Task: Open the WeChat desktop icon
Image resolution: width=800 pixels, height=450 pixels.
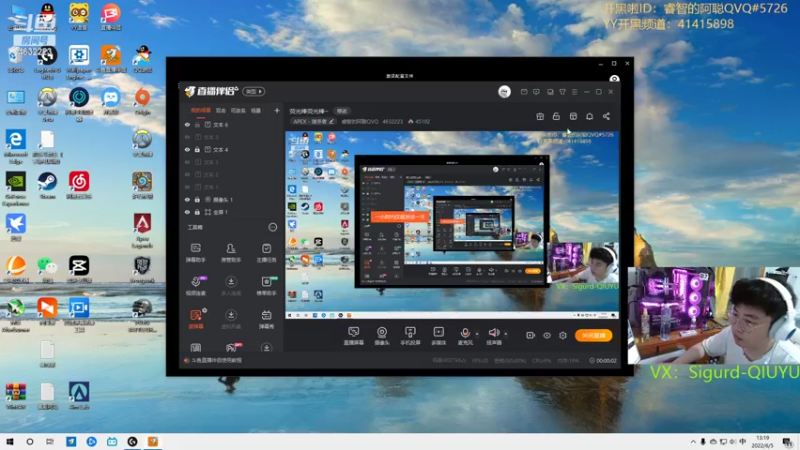Action: (x=47, y=269)
